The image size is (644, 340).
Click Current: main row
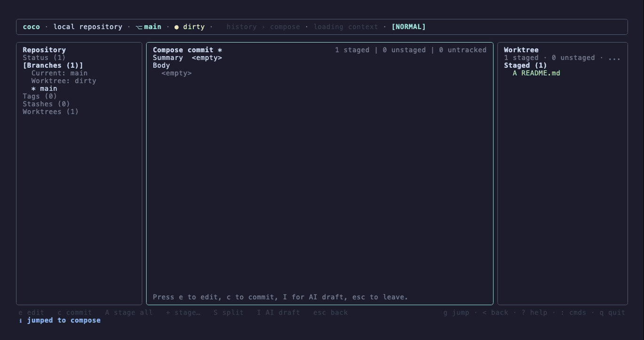pyautogui.click(x=59, y=73)
